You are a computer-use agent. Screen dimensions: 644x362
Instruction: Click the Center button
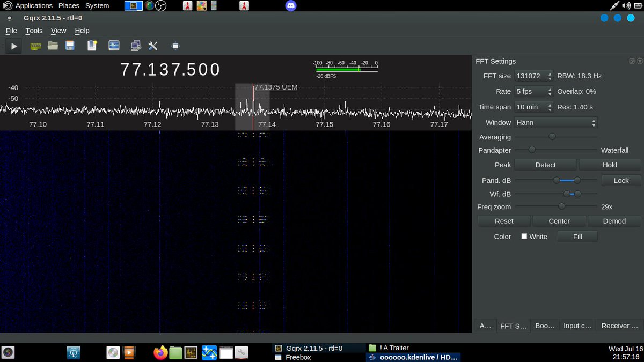pyautogui.click(x=559, y=221)
